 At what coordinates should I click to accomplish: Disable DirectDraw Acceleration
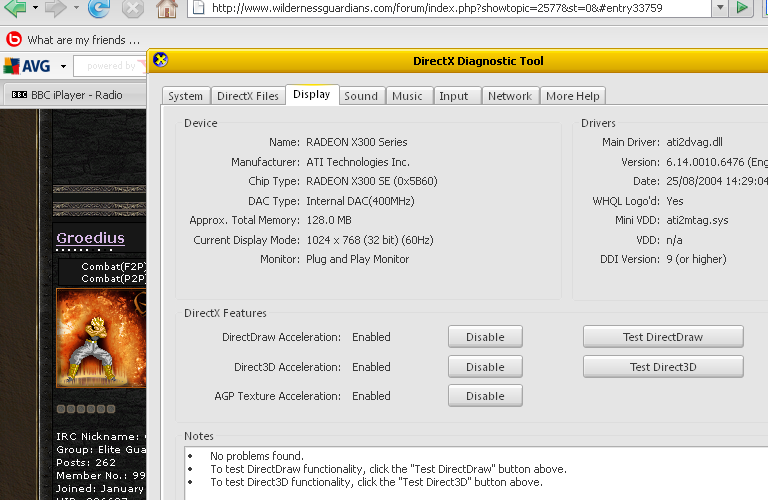[x=485, y=337]
